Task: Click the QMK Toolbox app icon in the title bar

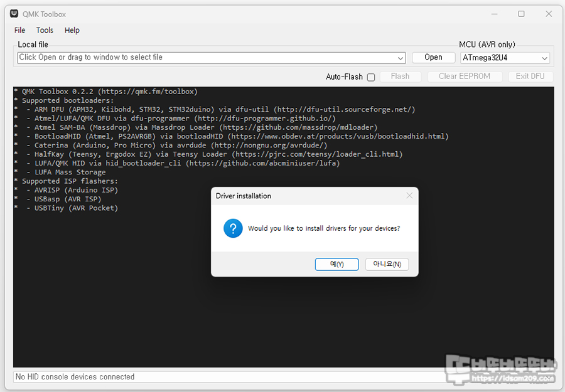Action: tap(14, 14)
